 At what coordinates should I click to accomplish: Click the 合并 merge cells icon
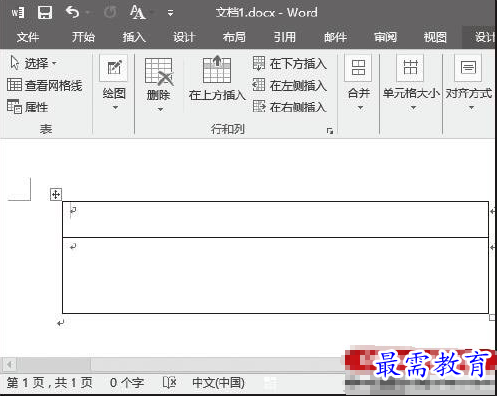(x=358, y=68)
